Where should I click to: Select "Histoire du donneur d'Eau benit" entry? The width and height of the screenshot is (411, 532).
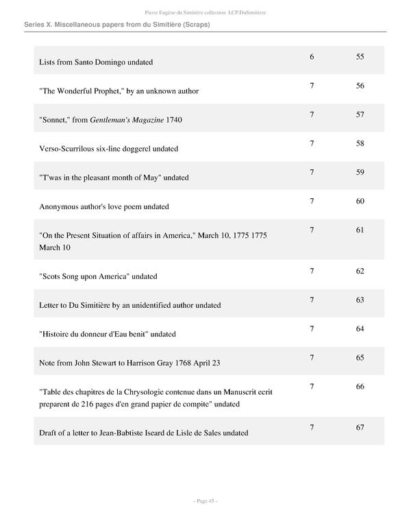click(x=108, y=334)
